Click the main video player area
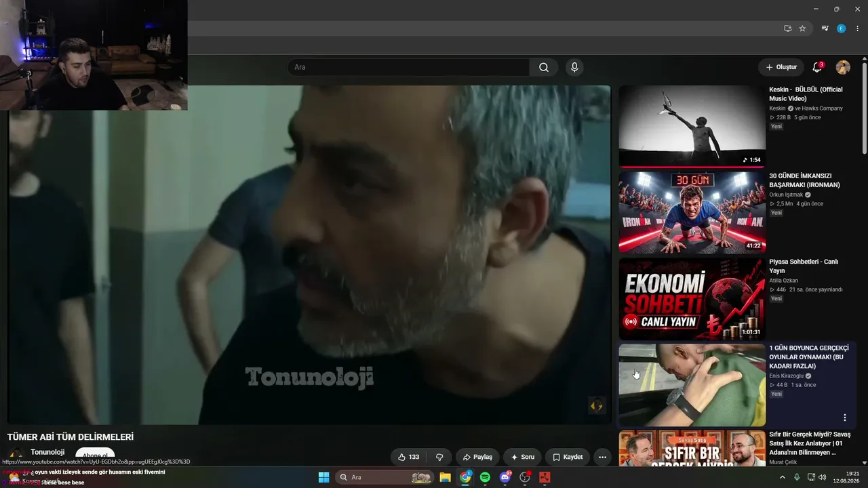This screenshot has width=868, height=488. (x=309, y=255)
